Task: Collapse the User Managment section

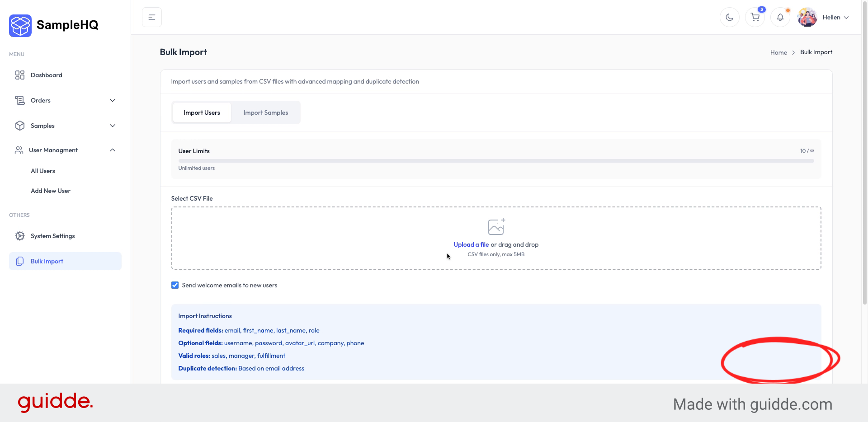Action: click(113, 150)
